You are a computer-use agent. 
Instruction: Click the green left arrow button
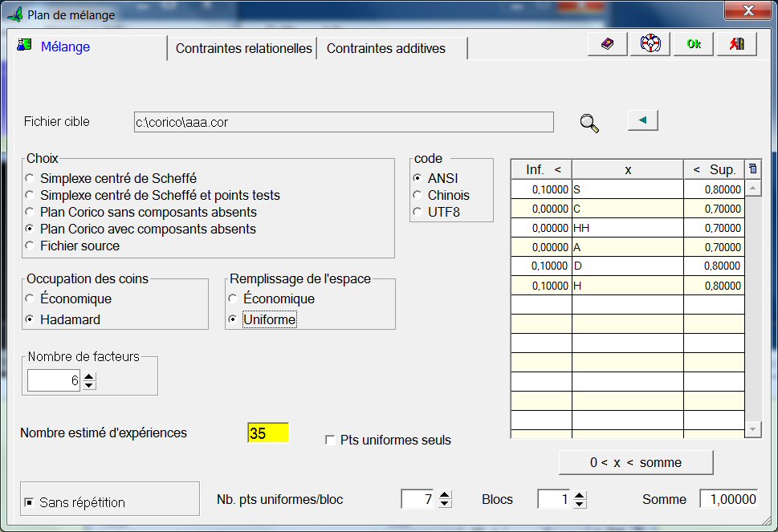(642, 120)
